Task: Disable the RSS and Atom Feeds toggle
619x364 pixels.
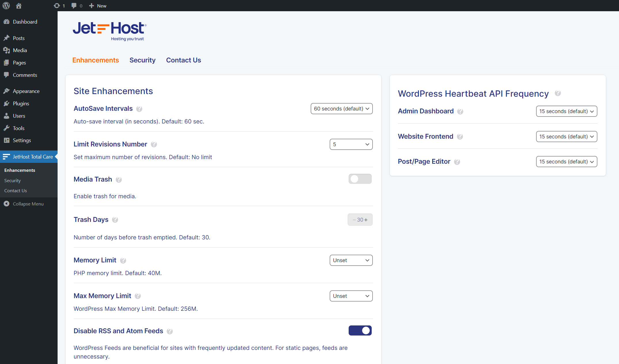Action: pyautogui.click(x=360, y=331)
